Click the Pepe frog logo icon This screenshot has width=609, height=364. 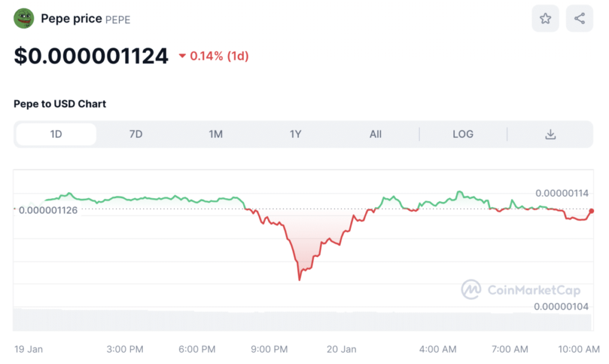point(24,18)
